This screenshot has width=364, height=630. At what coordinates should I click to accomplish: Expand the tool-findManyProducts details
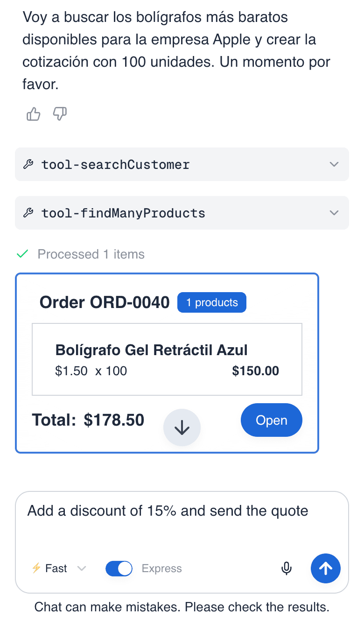point(334,213)
